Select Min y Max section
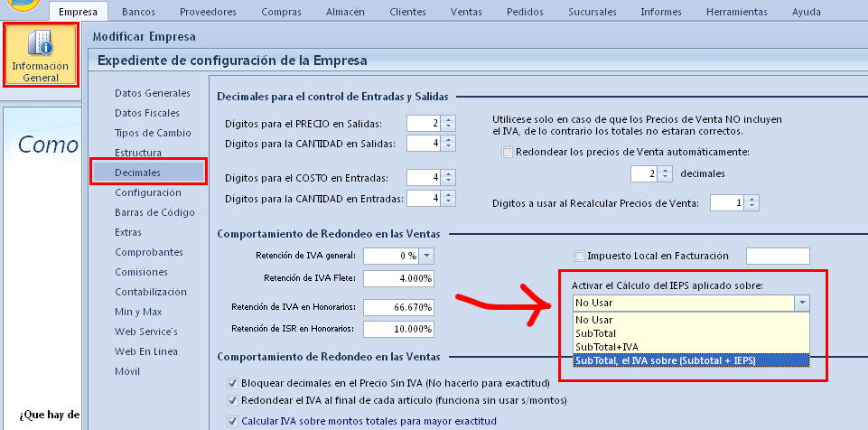868x430 pixels. tap(138, 313)
